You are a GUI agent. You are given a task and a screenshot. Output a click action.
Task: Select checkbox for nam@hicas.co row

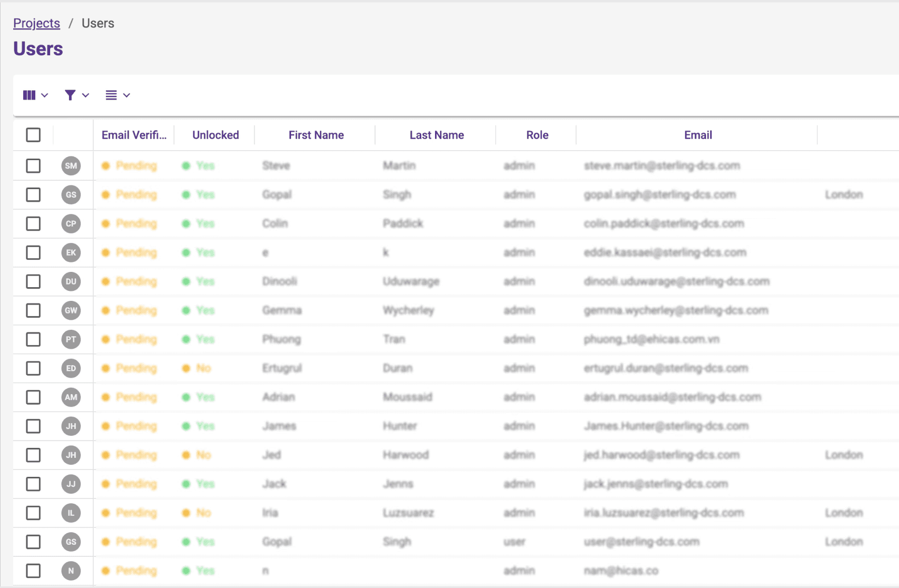click(x=33, y=571)
